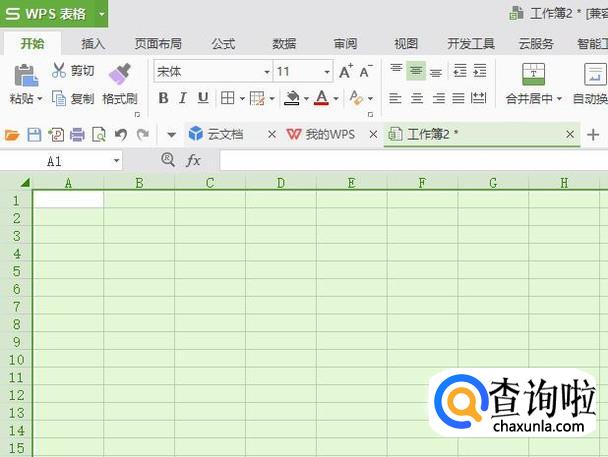
Task: Toggle italic formatting
Action: [x=183, y=98]
